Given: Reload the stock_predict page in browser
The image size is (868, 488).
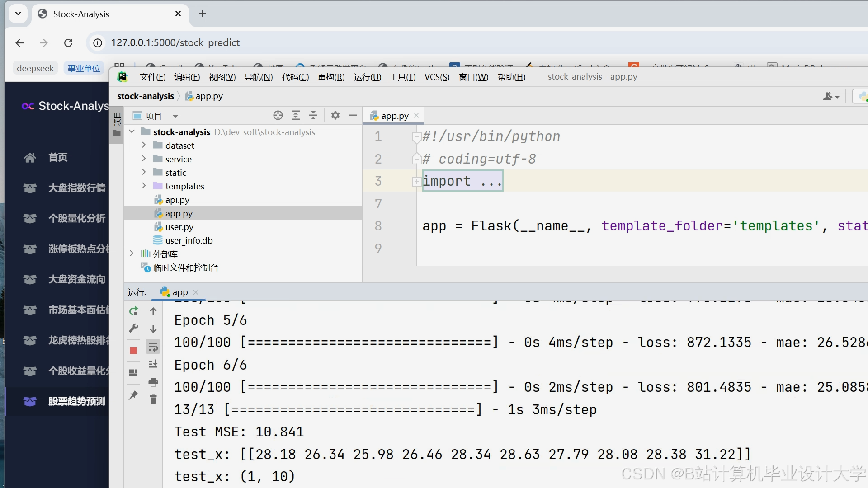Looking at the screenshot, I should click(68, 42).
